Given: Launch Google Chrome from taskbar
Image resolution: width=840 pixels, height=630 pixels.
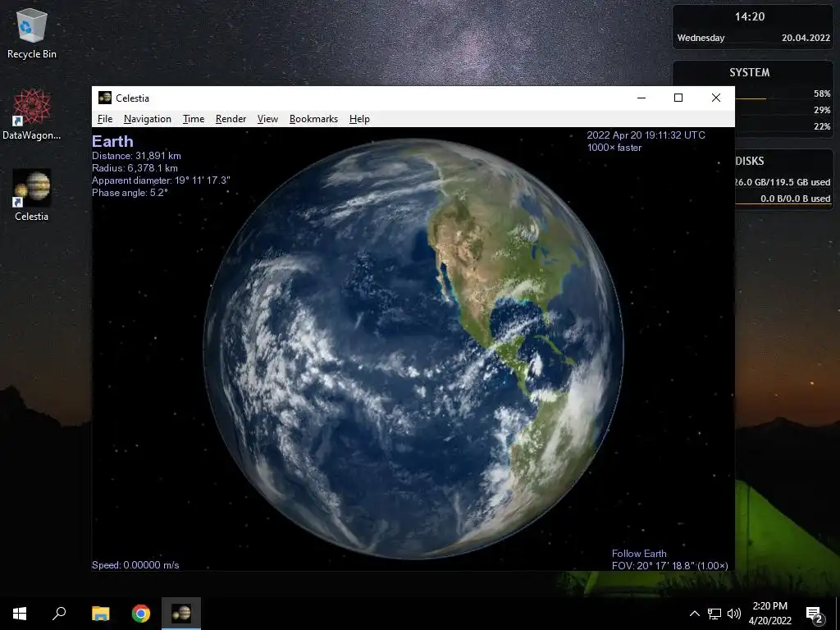Looking at the screenshot, I should click(x=141, y=614).
